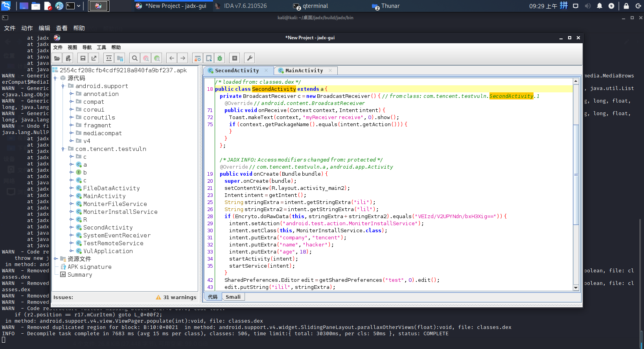Switch to the Smali view tab

[233, 297]
